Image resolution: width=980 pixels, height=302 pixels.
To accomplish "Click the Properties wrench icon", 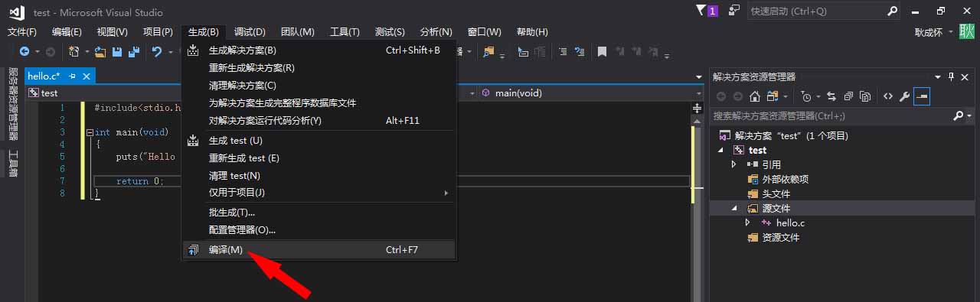I will (905, 96).
